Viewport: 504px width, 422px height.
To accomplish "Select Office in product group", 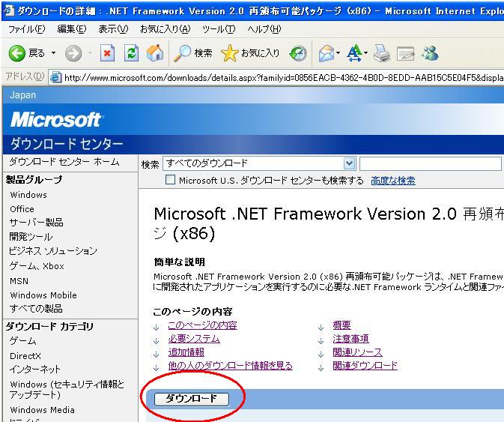I will (22, 209).
